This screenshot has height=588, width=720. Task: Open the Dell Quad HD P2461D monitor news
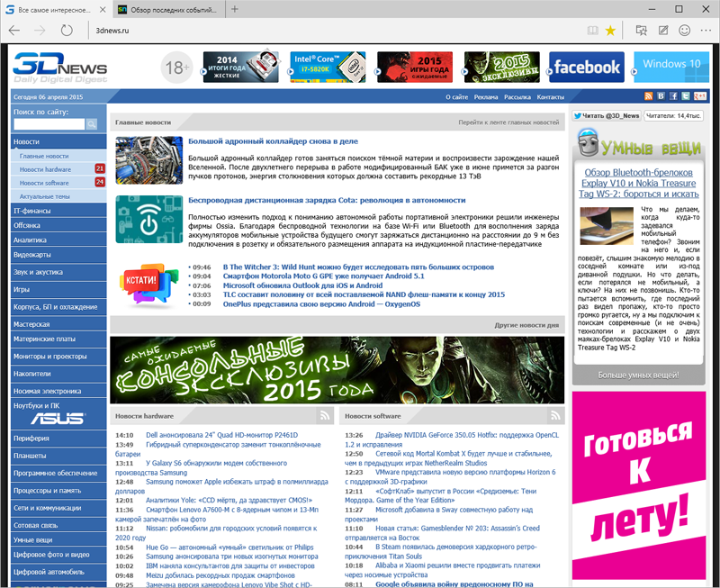tap(221, 435)
